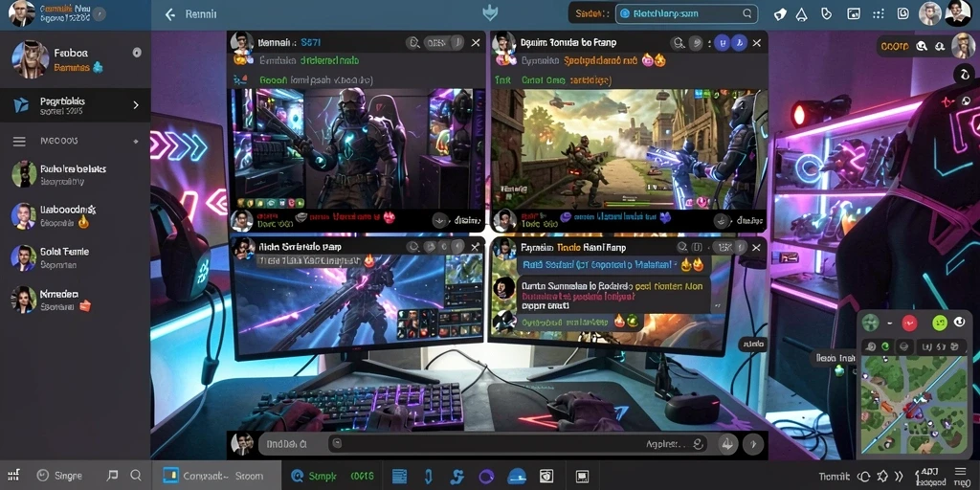
Task: Open the bell-shaped alerts icon in top toolbar
Action: [x=802, y=13]
